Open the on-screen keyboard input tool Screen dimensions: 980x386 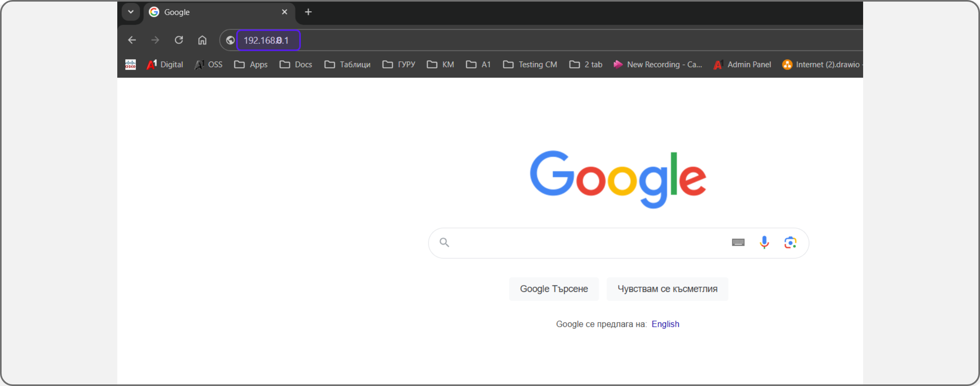[x=738, y=242]
